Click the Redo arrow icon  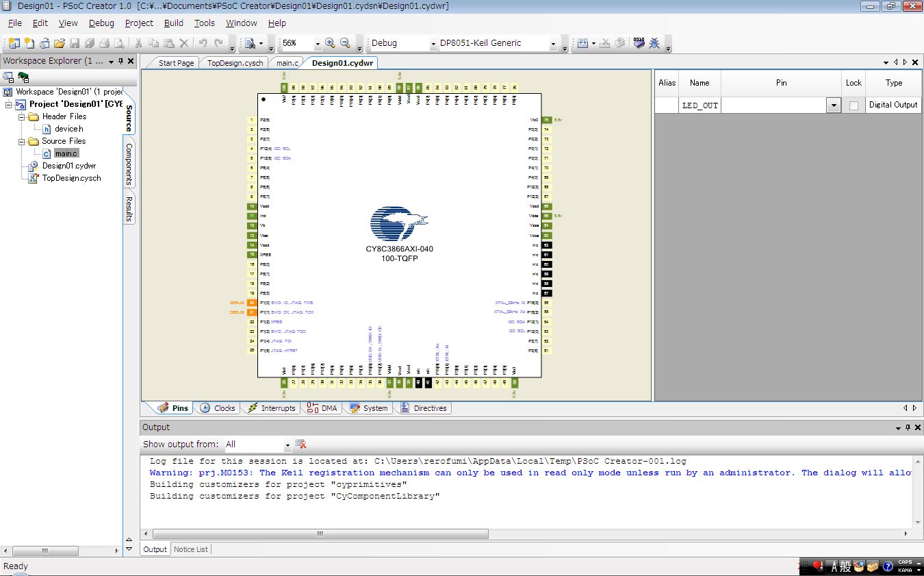point(218,43)
